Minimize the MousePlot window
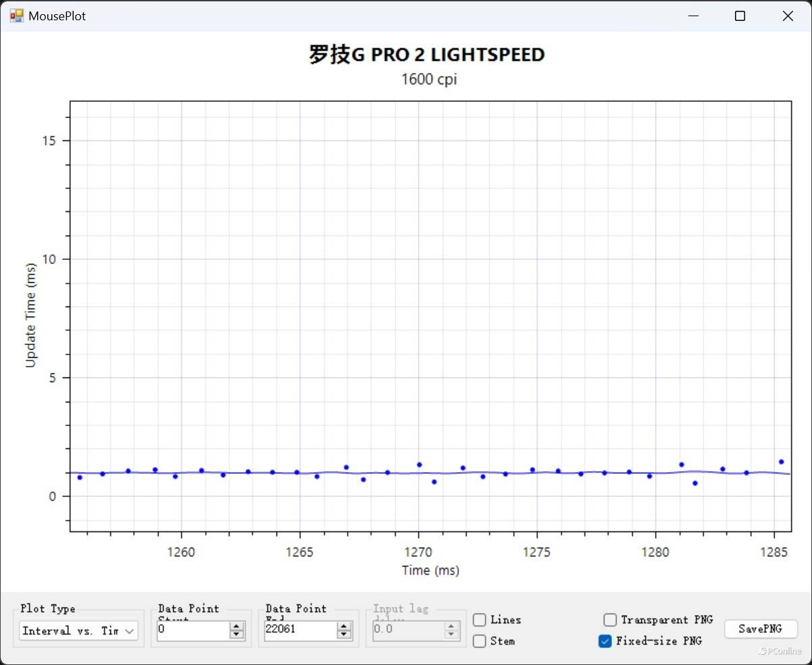This screenshot has width=812, height=665. 693,16
